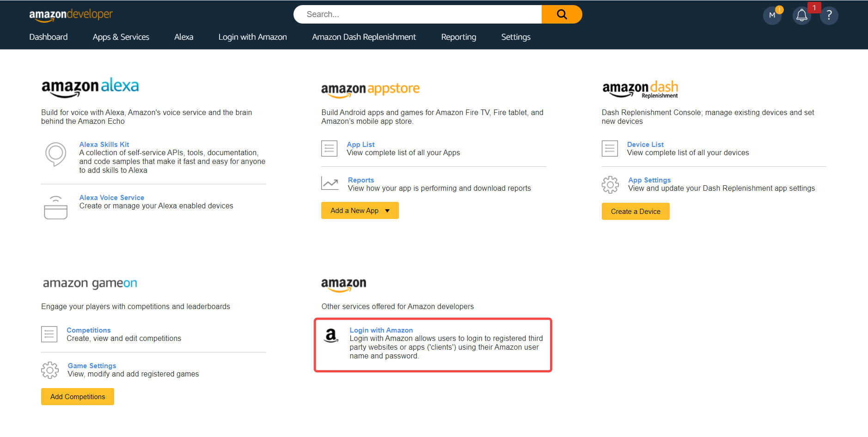Click the Dash App Settings gear icon
This screenshot has height=437, width=868.
coord(610,184)
